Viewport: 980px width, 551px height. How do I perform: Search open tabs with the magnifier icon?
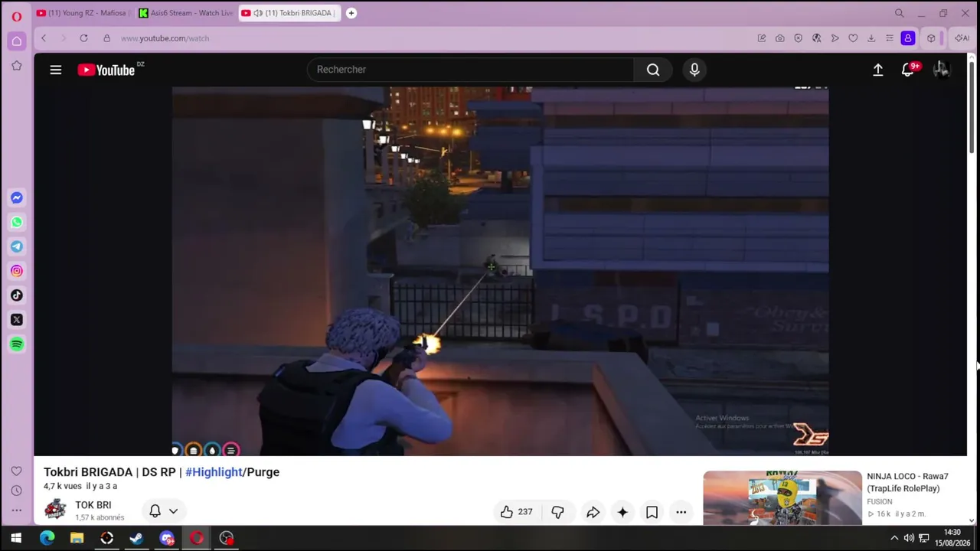(x=900, y=13)
